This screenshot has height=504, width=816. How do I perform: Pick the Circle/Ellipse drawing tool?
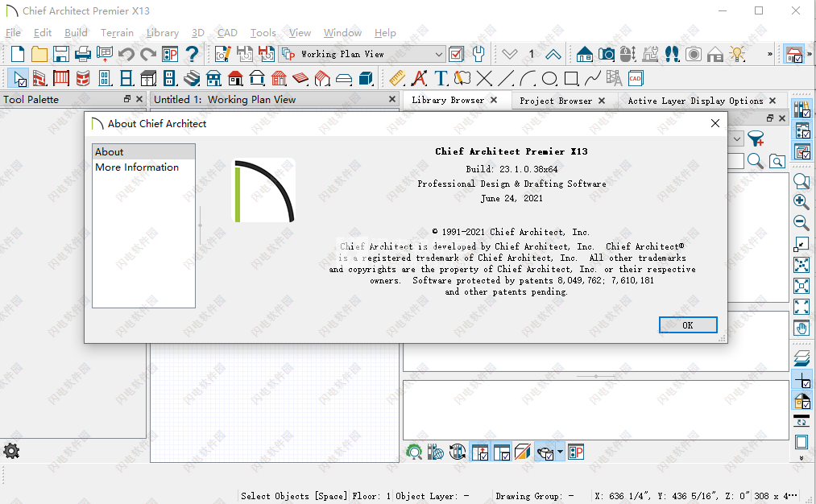point(549,79)
